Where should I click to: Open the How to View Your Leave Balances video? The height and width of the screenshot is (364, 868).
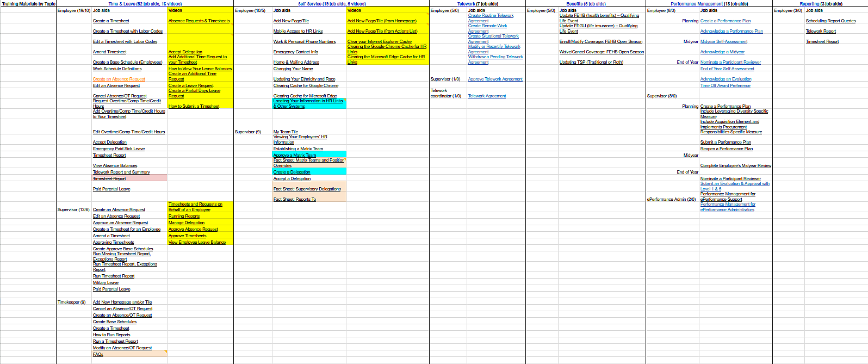[x=200, y=69]
